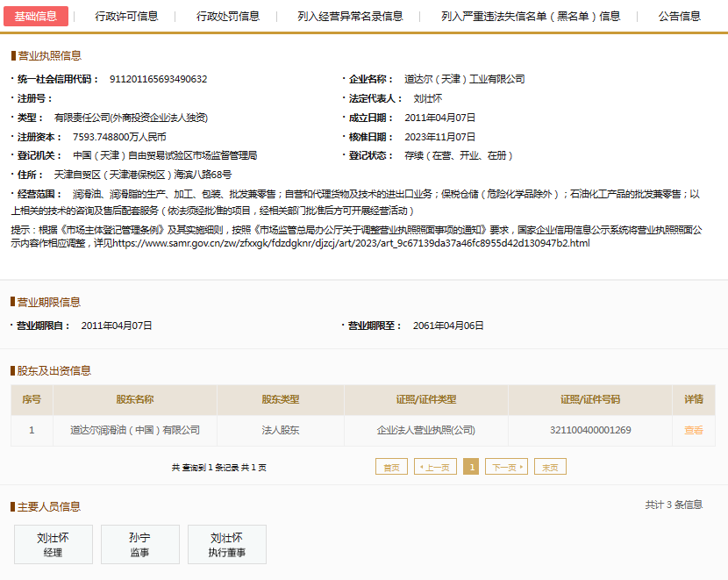
Task: Click the 共查询到1条记录 共1页 summary
Action: coord(219,468)
